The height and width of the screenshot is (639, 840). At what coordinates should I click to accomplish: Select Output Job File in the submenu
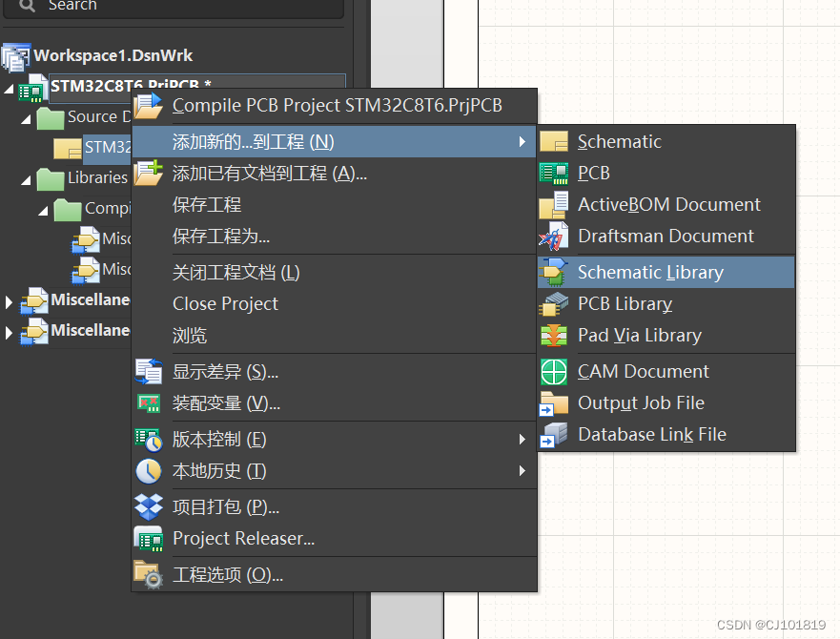[x=666, y=403]
